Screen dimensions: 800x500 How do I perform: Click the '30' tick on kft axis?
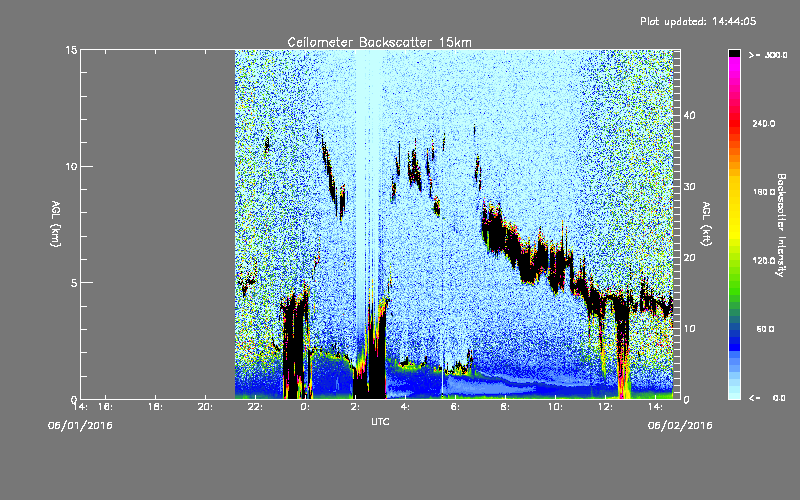(689, 187)
